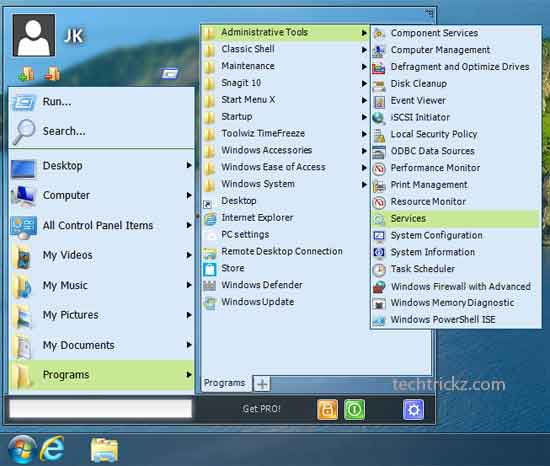Select the Programs tab at bottom

(x=225, y=383)
